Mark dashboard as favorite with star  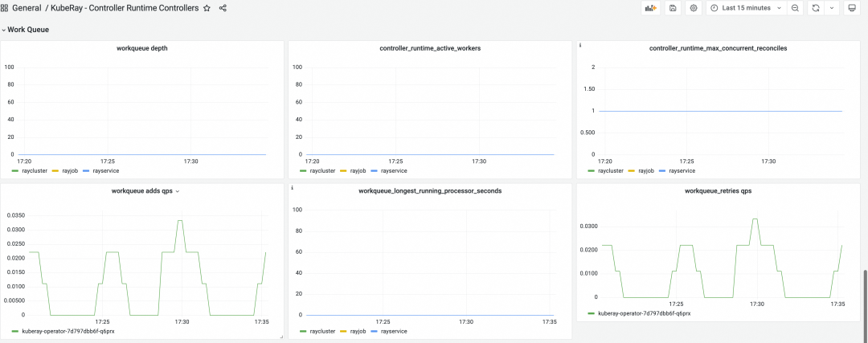point(207,8)
